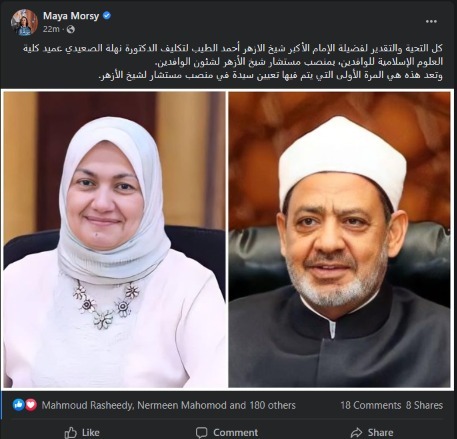Open Maya Morsy's profile picture

(x=24, y=22)
